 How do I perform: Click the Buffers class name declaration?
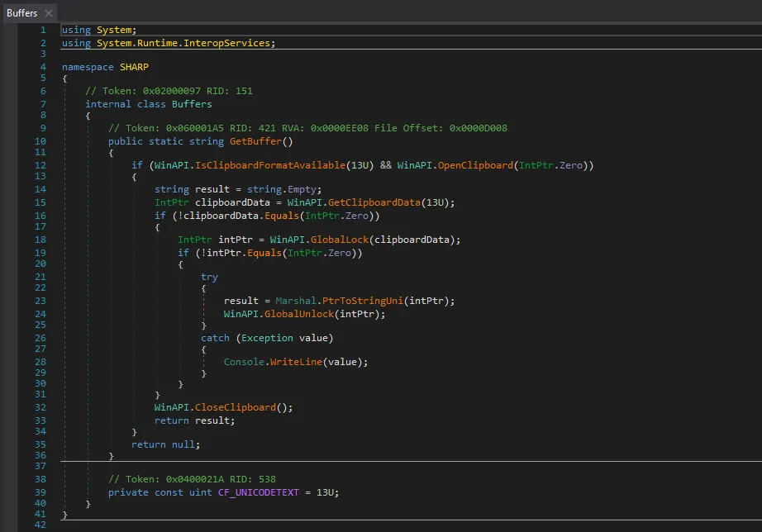point(192,104)
